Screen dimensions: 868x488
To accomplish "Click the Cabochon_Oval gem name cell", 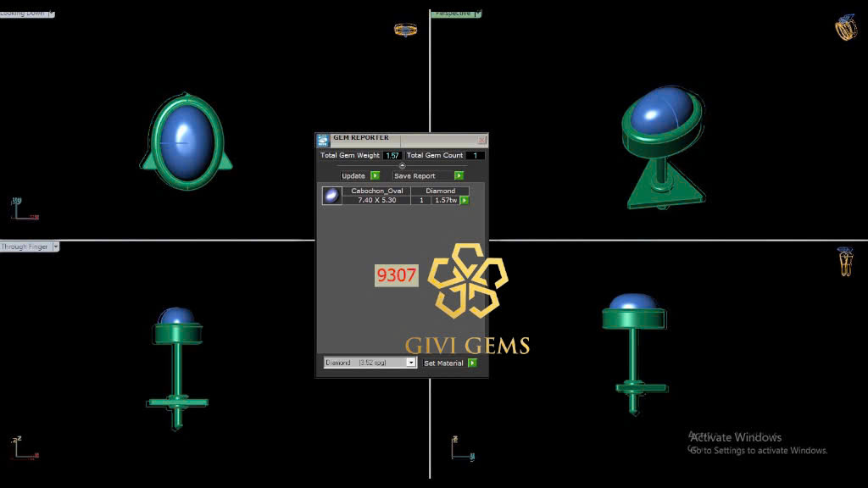I will tap(377, 191).
